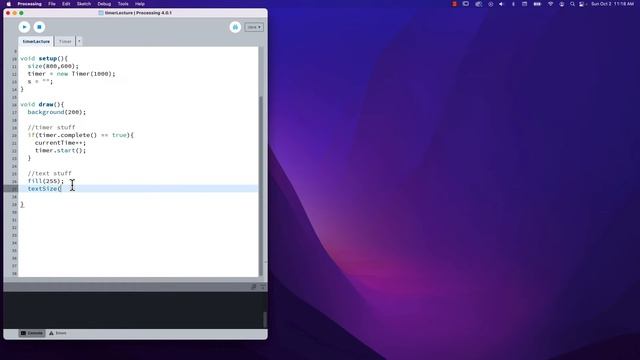Open the debugger butterfly icon
Screen dimensions: 640x360
pos(235,27)
